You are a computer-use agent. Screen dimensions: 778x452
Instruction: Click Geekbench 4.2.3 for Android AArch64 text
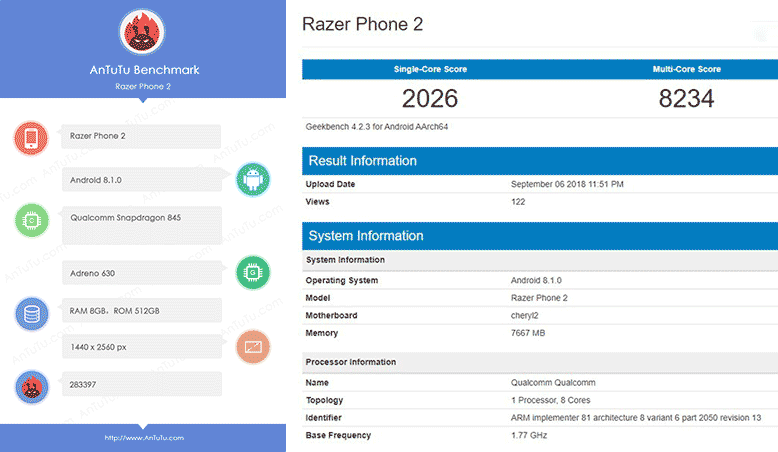point(377,127)
